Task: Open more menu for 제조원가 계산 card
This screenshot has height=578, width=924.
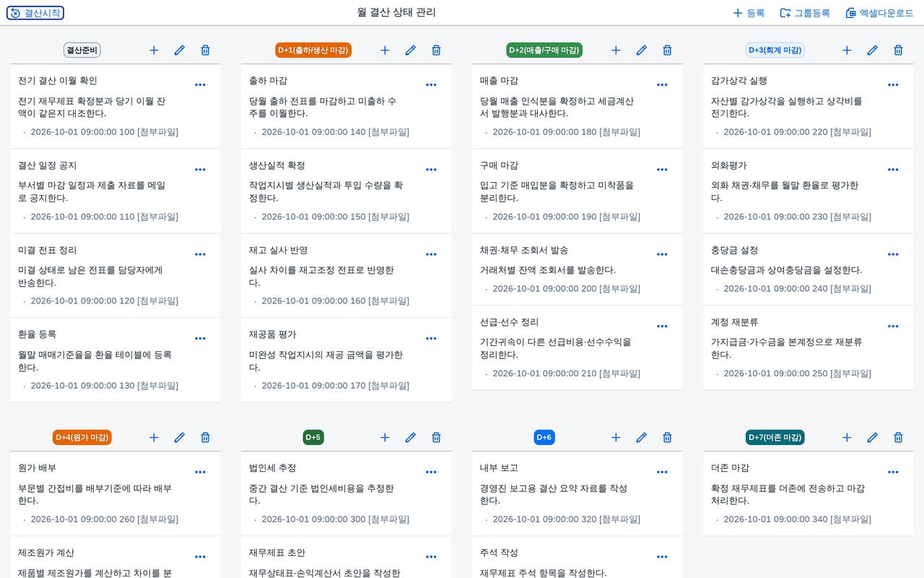Action: (200, 557)
